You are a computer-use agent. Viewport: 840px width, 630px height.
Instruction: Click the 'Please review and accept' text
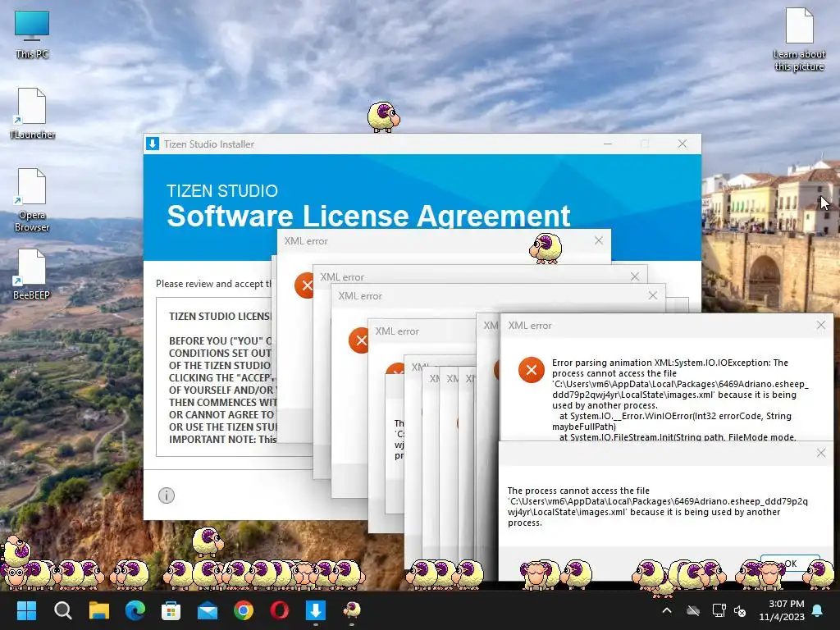pyautogui.click(x=214, y=283)
